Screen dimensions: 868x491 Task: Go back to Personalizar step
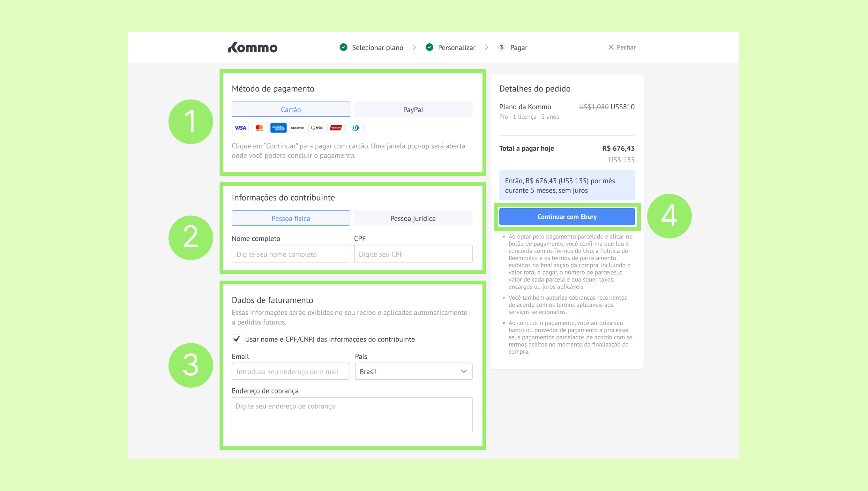click(457, 48)
